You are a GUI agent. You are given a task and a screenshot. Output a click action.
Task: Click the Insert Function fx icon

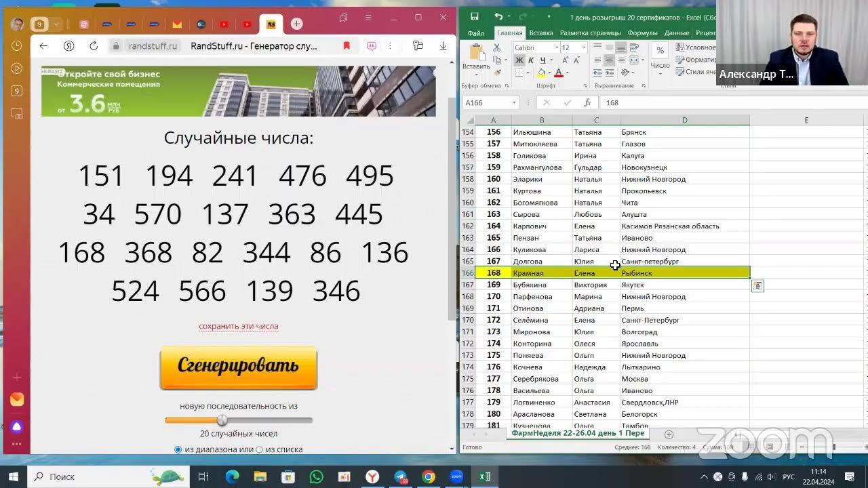[x=587, y=103]
